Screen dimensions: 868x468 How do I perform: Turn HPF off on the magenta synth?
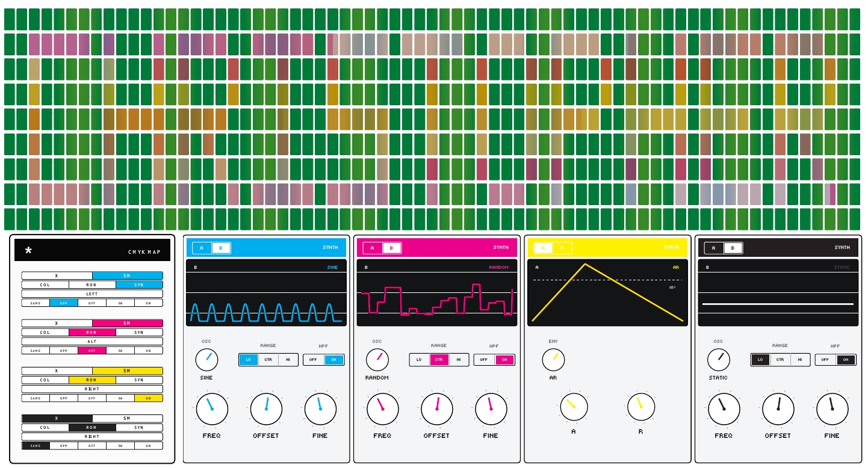click(484, 360)
